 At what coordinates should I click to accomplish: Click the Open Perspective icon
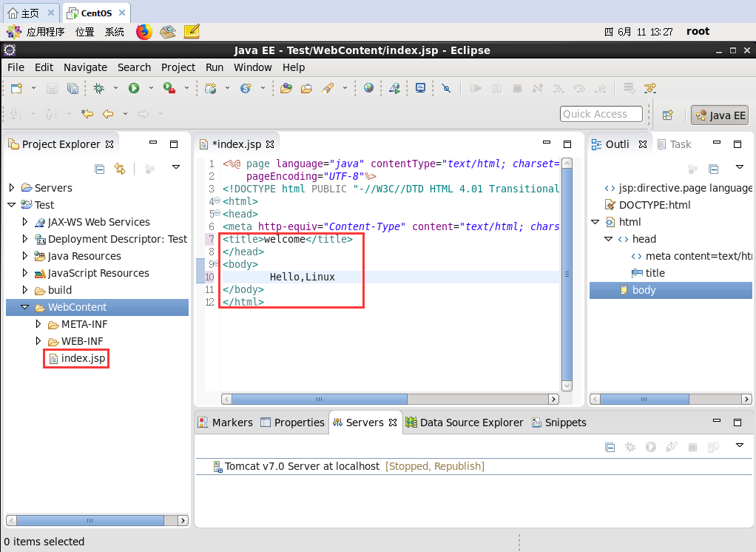667,115
